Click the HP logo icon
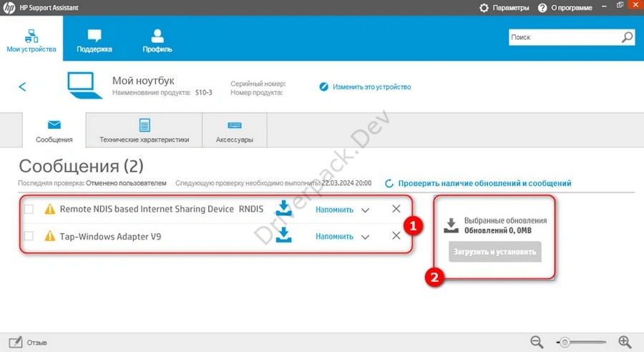Screen dimensions: 644x352 [9, 8]
